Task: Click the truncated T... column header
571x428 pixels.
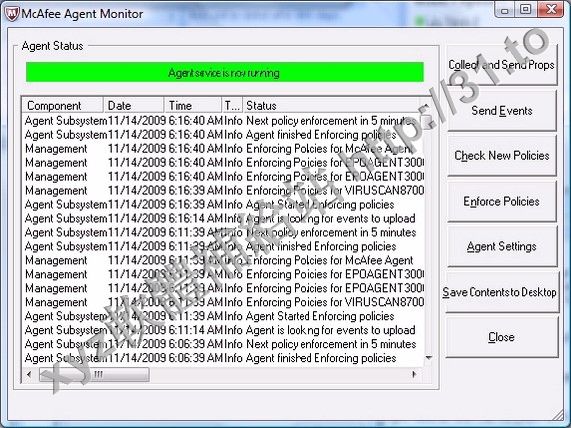Action: point(232,106)
